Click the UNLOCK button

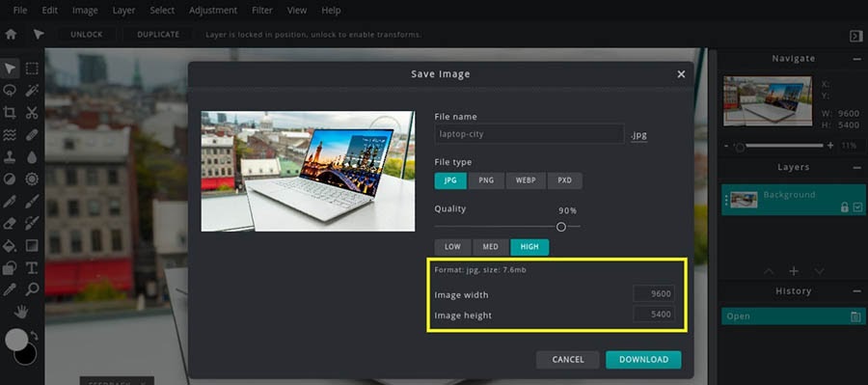click(x=87, y=35)
